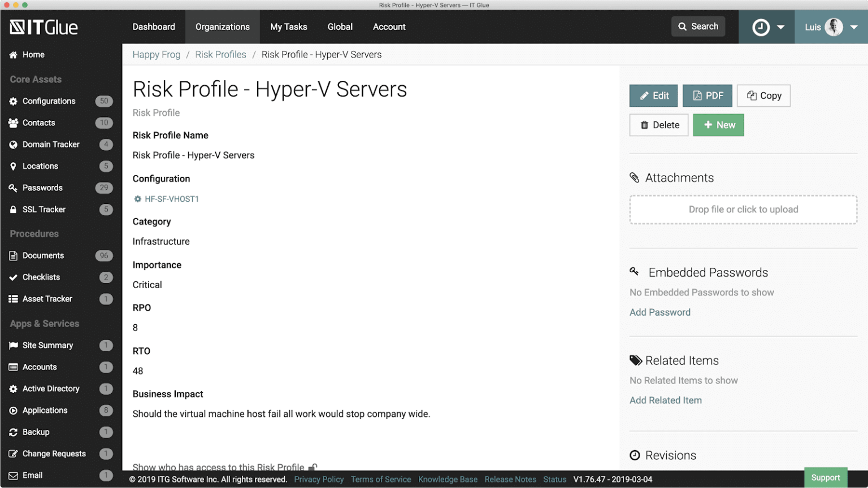Open Configurations in the sidebar
868x488 pixels.
pos(49,101)
